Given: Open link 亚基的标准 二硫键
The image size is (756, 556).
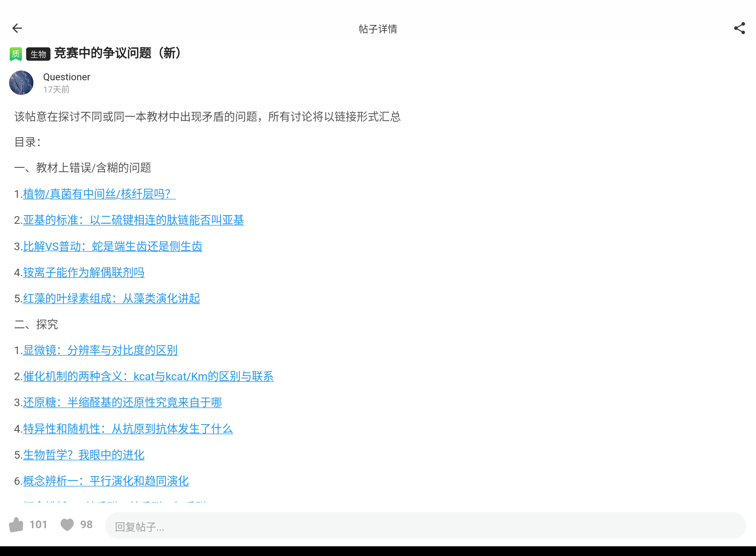Looking at the screenshot, I should tap(133, 220).
